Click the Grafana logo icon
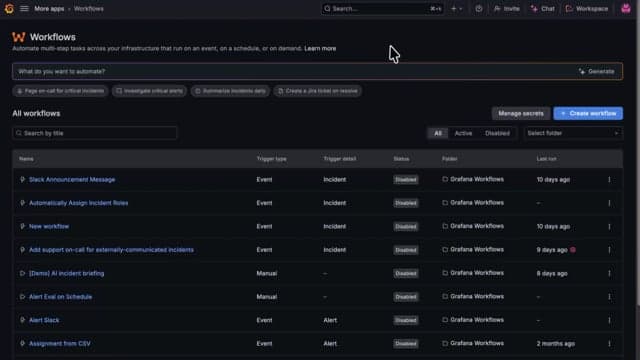This screenshot has height=360, width=640. (x=9, y=9)
